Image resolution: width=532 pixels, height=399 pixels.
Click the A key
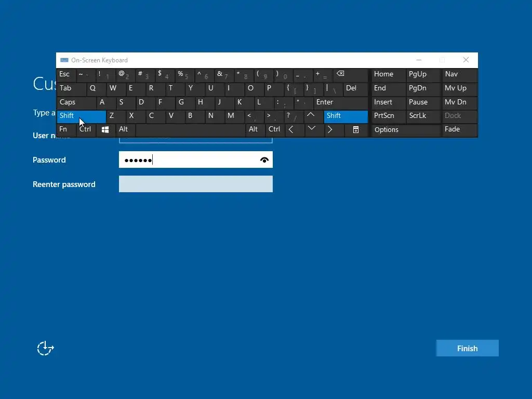(x=106, y=102)
